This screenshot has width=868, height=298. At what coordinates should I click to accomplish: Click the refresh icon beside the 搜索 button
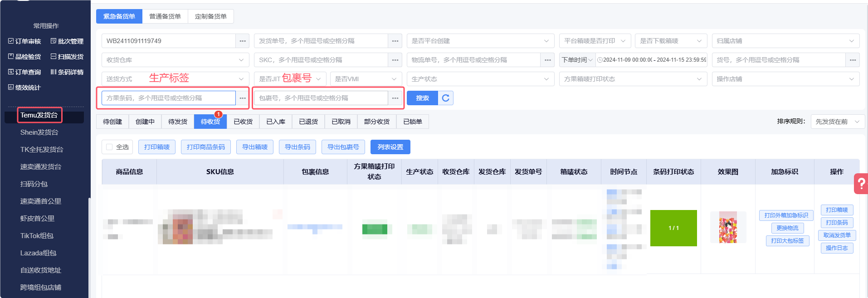tap(445, 98)
